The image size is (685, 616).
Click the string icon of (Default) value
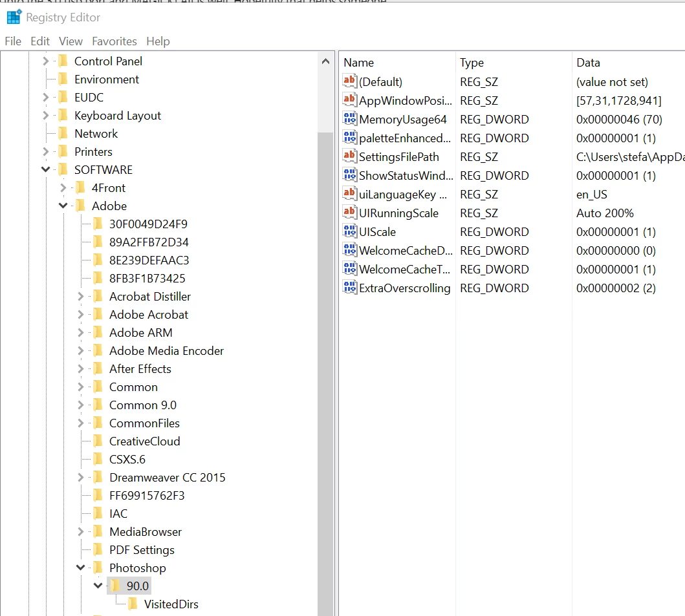[x=350, y=81]
